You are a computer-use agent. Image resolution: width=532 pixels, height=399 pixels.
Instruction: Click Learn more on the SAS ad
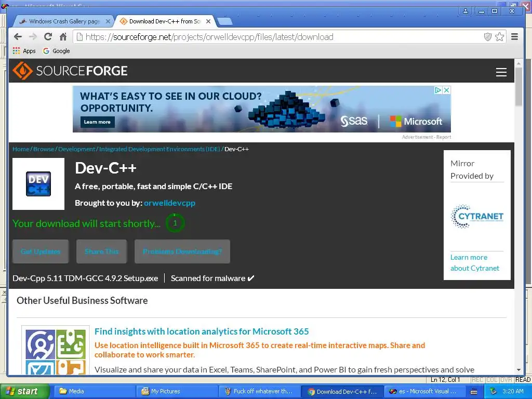(x=97, y=122)
